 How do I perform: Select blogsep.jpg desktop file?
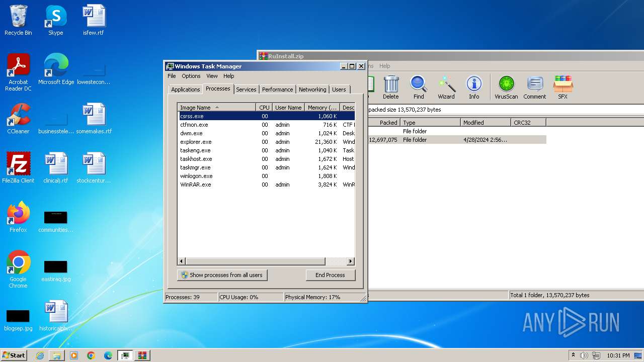click(x=18, y=320)
